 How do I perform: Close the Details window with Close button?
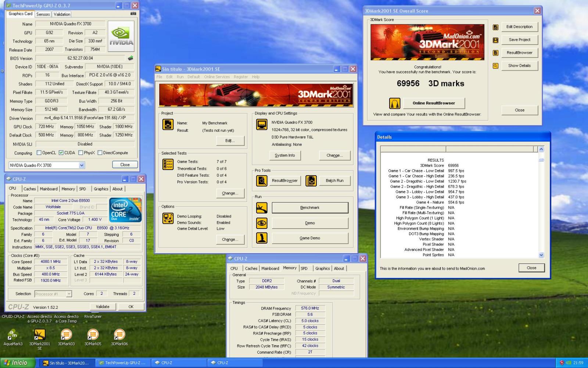coord(531,268)
